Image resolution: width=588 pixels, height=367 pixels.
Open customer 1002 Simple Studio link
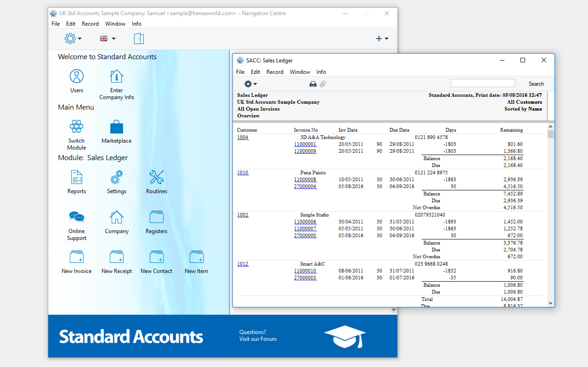pos(243,215)
